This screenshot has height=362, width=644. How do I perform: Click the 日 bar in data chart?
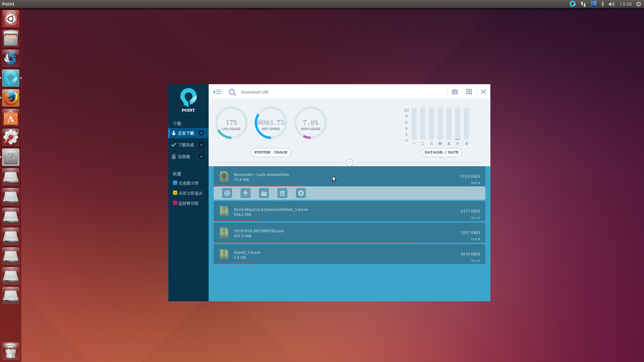467,124
